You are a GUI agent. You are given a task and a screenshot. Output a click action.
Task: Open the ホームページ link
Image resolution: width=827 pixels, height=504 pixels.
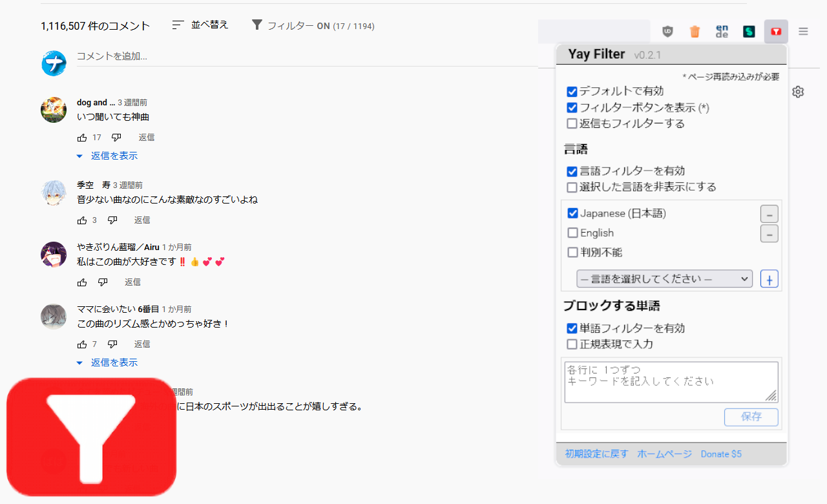pos(664,454)
